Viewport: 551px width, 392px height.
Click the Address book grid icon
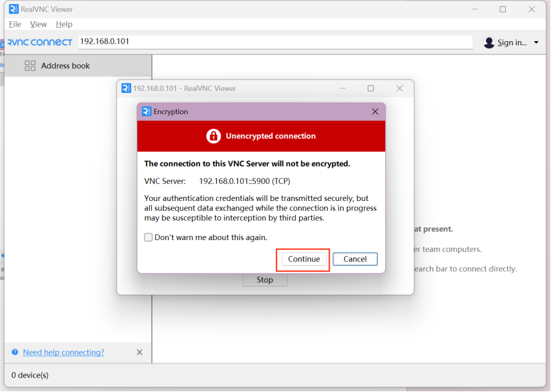tap(30, 66)
